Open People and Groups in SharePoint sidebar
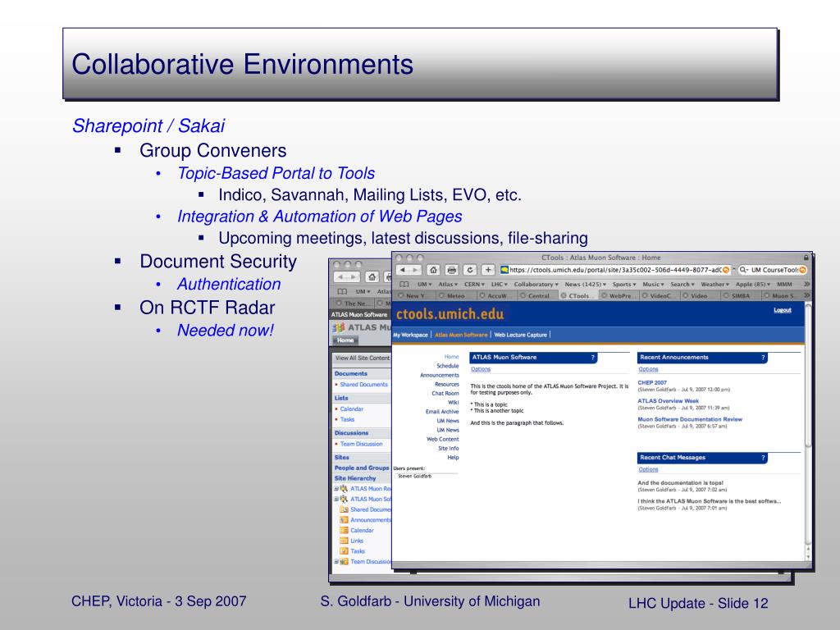Screen dimensions: 840x630 (x=362, y=468)
